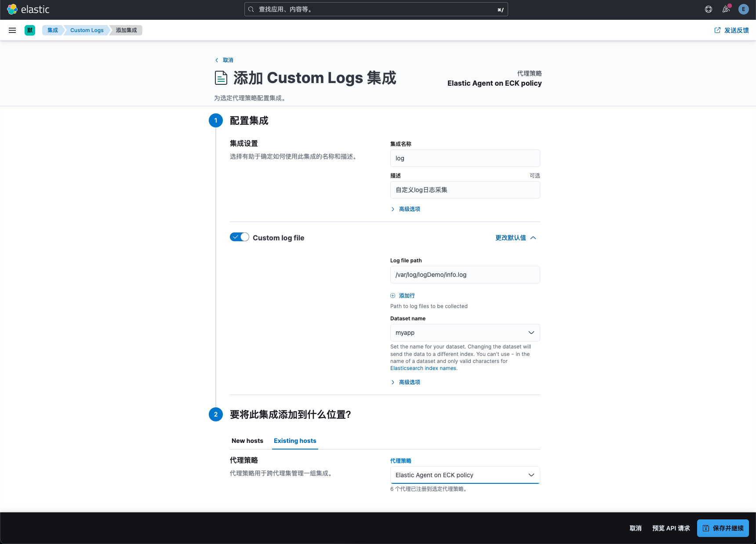
Task: Expand 高级选项 under Dataset name
Action: [x=406, y=382]
